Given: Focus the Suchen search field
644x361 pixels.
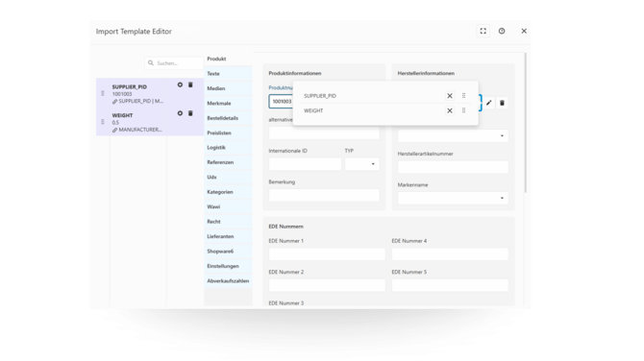Looking at the screenshot, I should coord(174,63).
